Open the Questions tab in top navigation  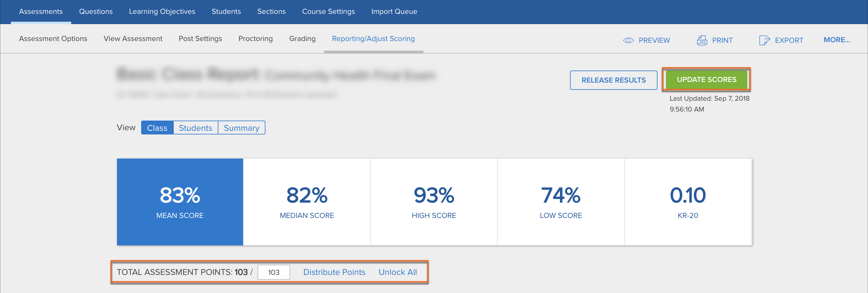96,11
